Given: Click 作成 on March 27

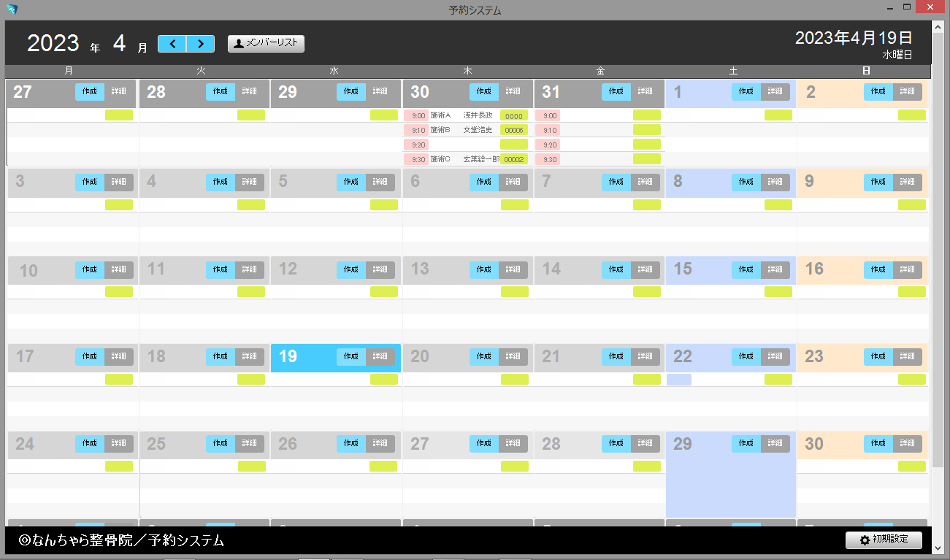Looking at the screenshot, I should tap(90, 92).
